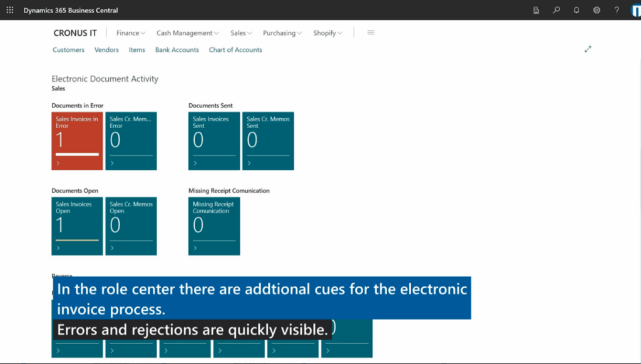This screenshot has height=364, width=641.
Task: Open the Sales Cr. Memos Error tile
Action: tap(131, 141)
